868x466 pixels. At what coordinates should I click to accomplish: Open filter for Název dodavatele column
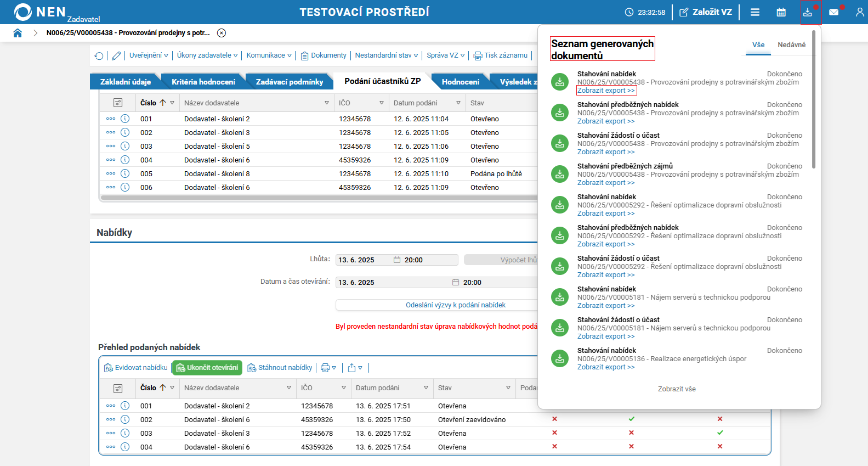pos(327,103)
